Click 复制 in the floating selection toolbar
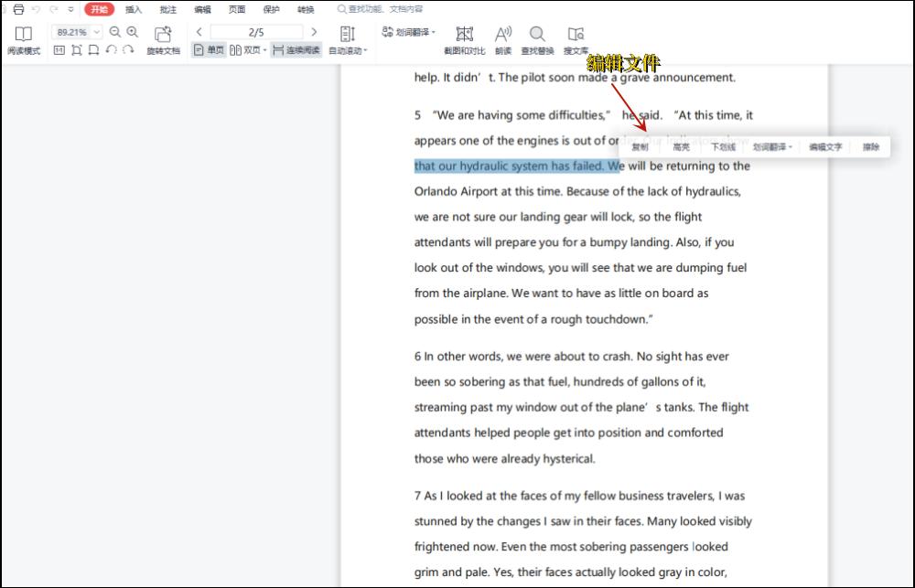915x588 pixels. pyautogui.click(x=640, y=147)
